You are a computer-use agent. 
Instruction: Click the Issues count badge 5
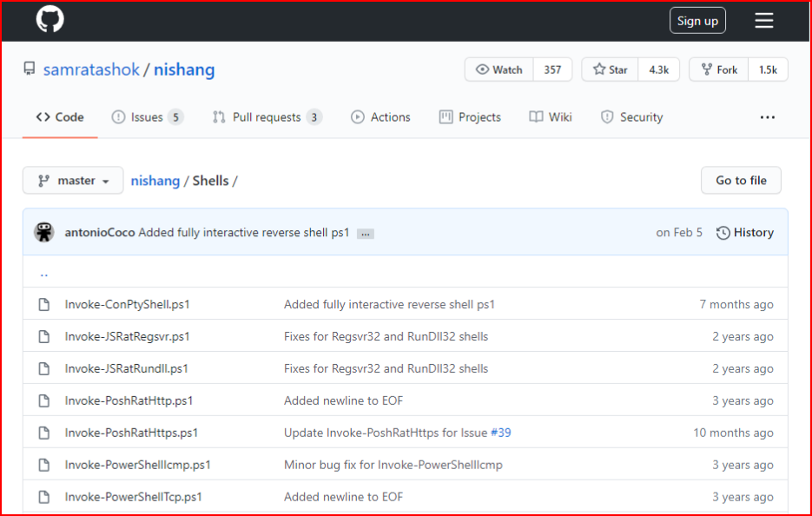[x=175, y=117]
